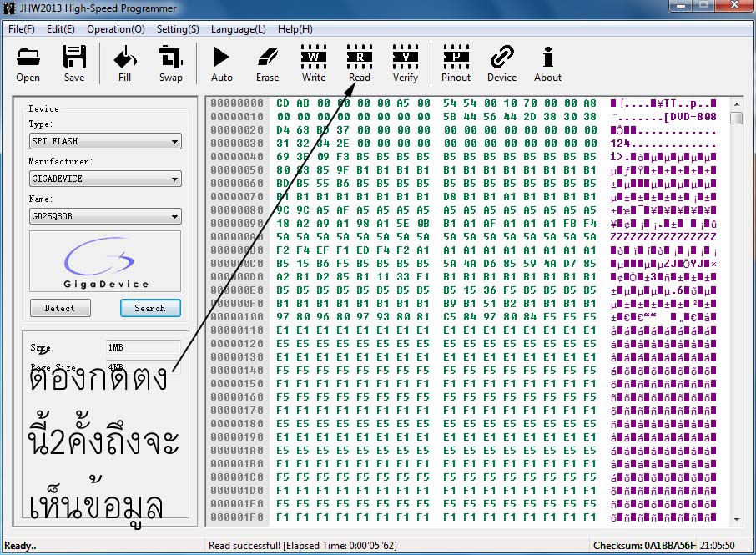Open the About info icon
The width and height of the screenshot is (756, 555).
tap(547, 63)
